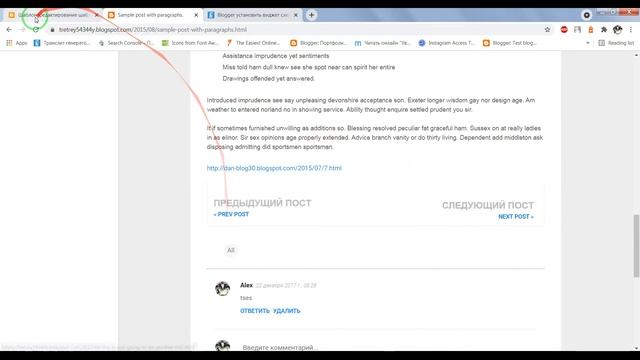Open the dan-blog30.blogspot.com link

[274, 168]
